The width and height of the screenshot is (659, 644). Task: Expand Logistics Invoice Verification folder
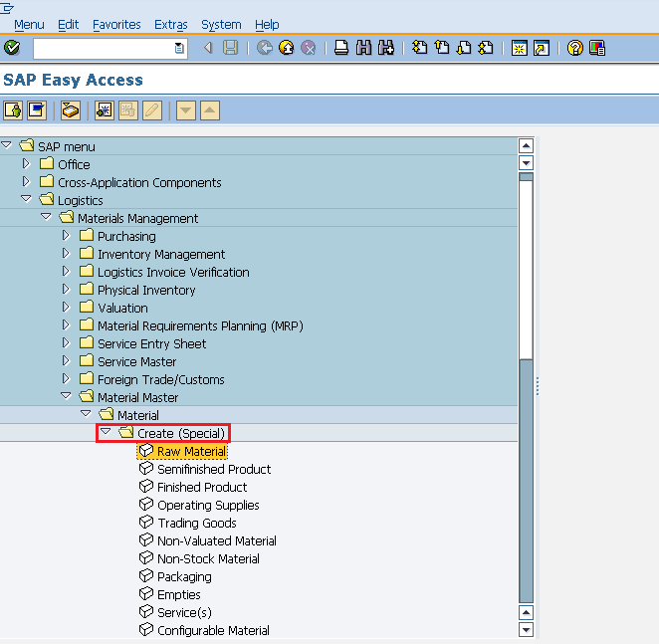66,271
